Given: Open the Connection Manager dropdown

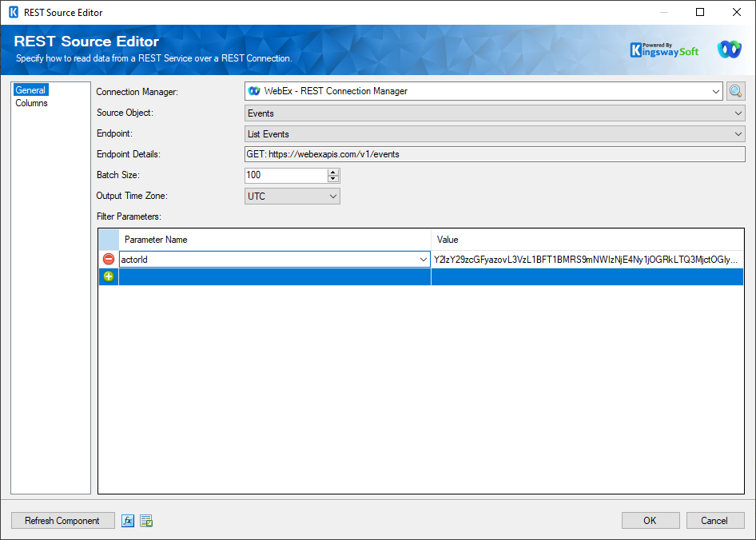Looking at the screenshot, I should (x=715, y=91).
